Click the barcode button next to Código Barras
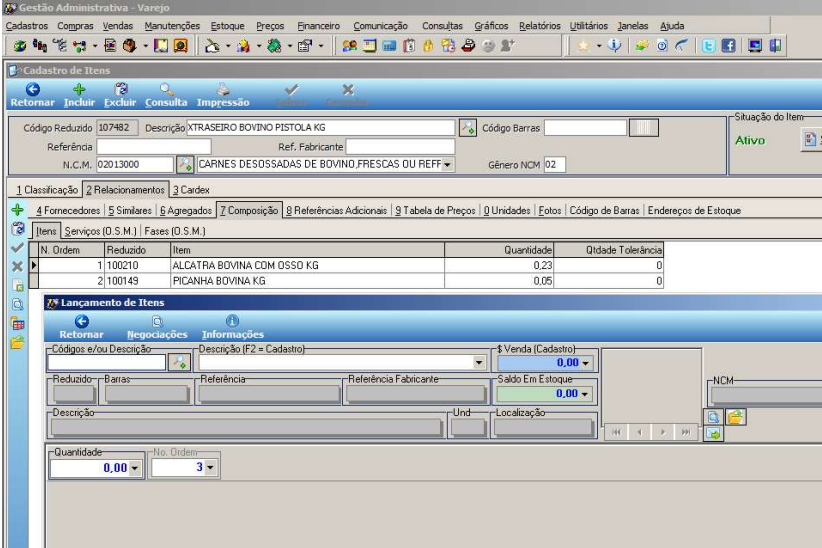The height and width of the screenshot is (548, 822). pyautogui.click(x=643, y=127)
